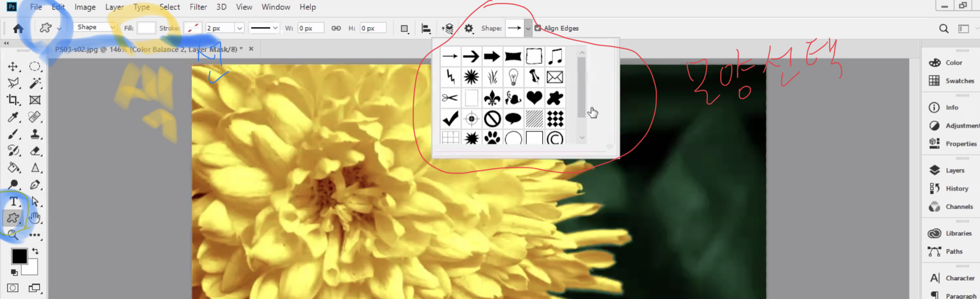Select the Polygonal Lasso tool
Screen dimensions: 980x299
[x=13, y=83]
